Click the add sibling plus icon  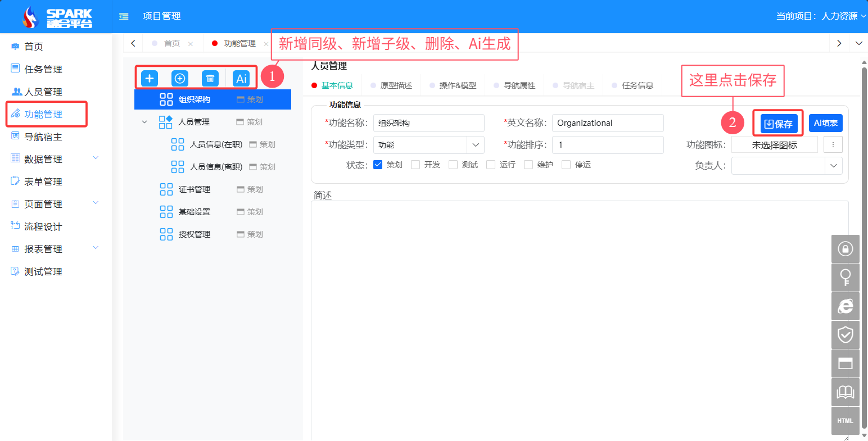(x=150, y=78)
